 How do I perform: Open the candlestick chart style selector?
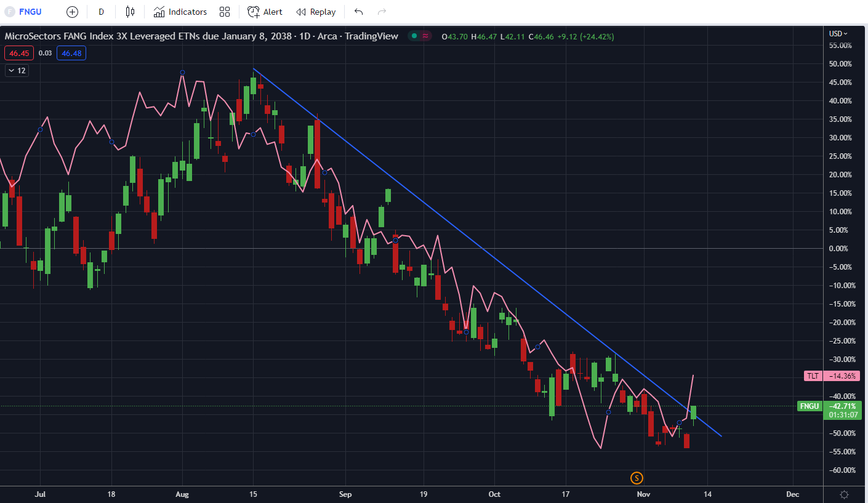click(130, 12)
